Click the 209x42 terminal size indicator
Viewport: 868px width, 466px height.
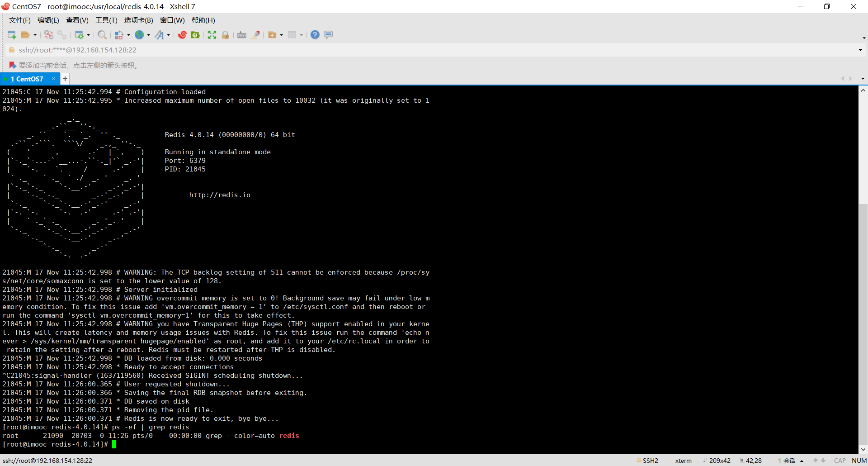click(717, 461)
